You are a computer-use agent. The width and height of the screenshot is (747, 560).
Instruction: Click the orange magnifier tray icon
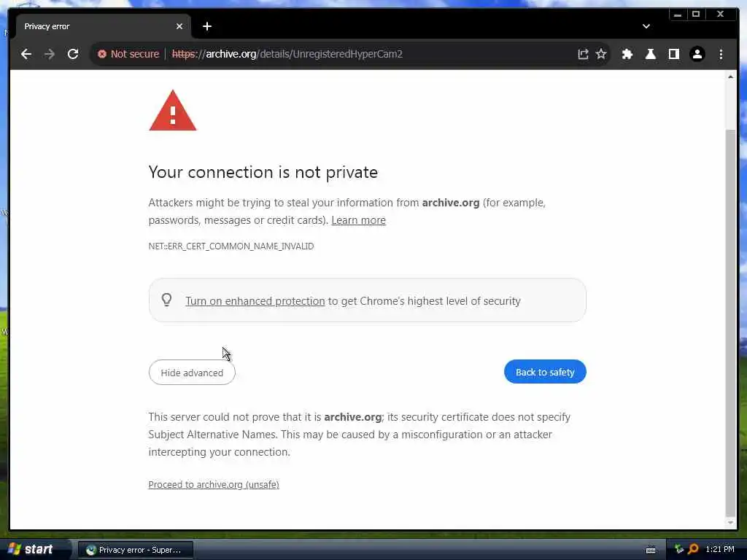tap(693, 549)
